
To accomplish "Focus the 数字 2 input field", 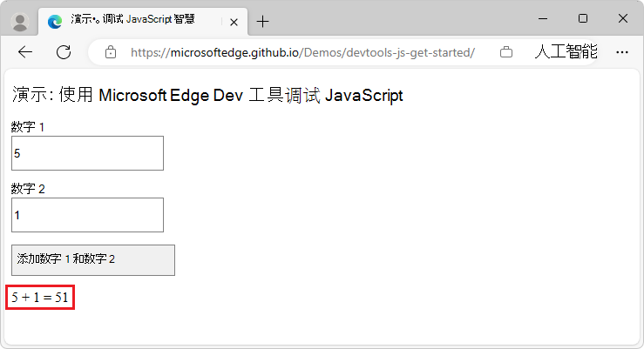I will tap(87, 215).
